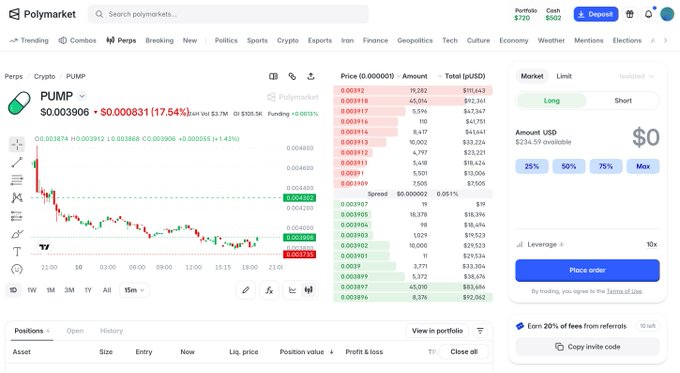
Task: Open the Portfolio $720 balance
Action: click(x=526, y=14)
